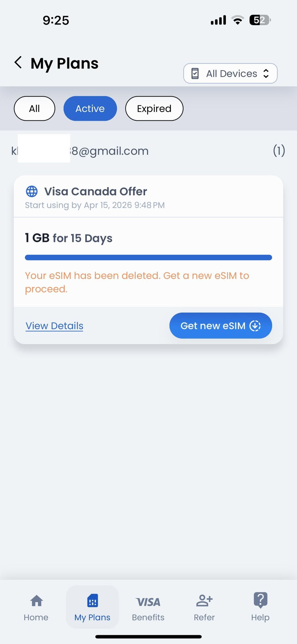Select the All filter pill
297x644 pixels.
click(x=34, y=108)
